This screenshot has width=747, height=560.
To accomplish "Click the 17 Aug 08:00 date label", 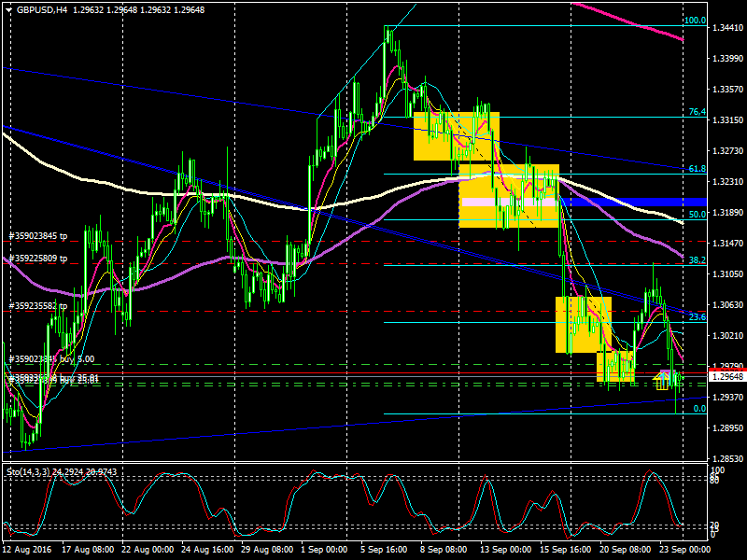I will [x=88, y=550].
